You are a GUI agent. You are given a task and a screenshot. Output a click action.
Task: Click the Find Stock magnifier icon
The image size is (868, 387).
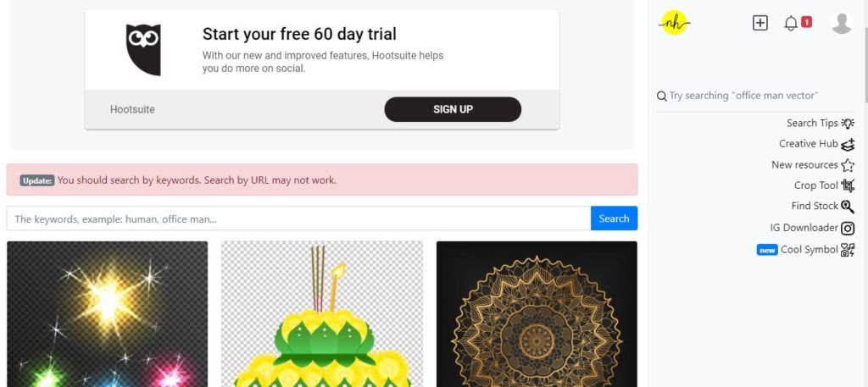click(848, 207)
